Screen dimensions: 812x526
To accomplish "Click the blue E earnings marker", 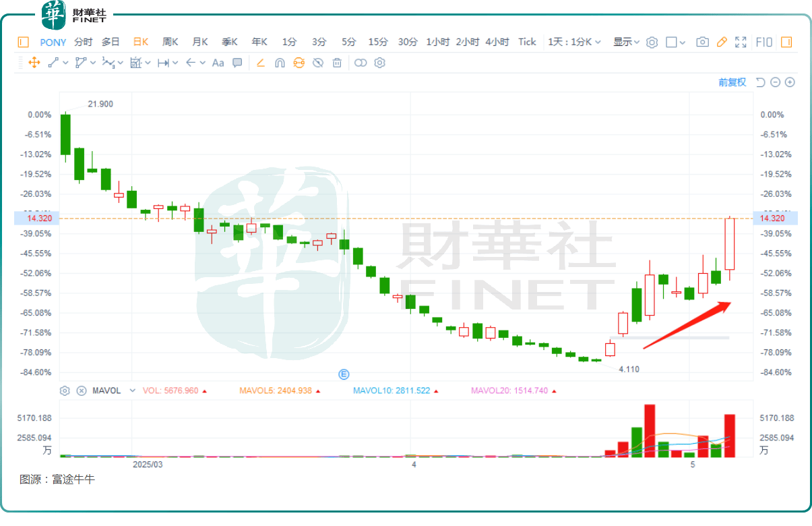I will click(343, 374).
